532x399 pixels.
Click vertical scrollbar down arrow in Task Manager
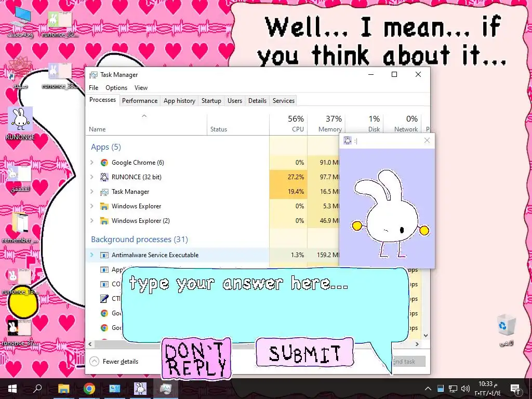[426, 336]
